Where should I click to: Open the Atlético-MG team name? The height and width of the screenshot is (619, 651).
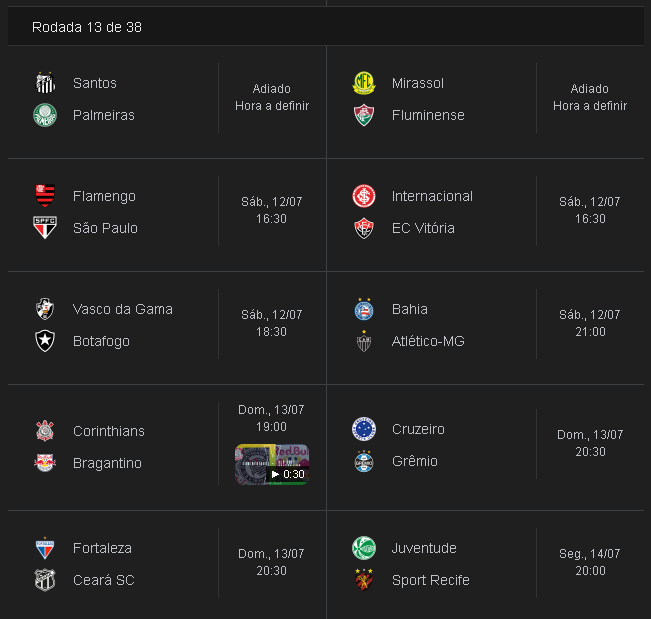428,341
